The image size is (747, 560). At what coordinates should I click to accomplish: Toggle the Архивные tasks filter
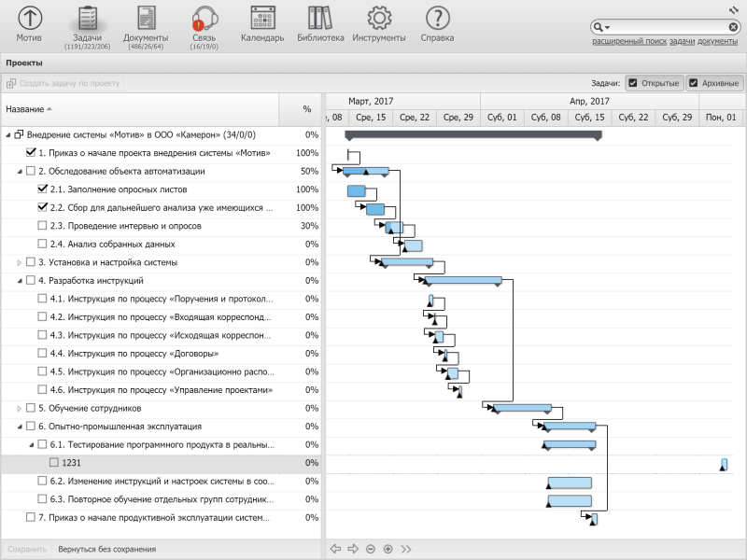694,83
